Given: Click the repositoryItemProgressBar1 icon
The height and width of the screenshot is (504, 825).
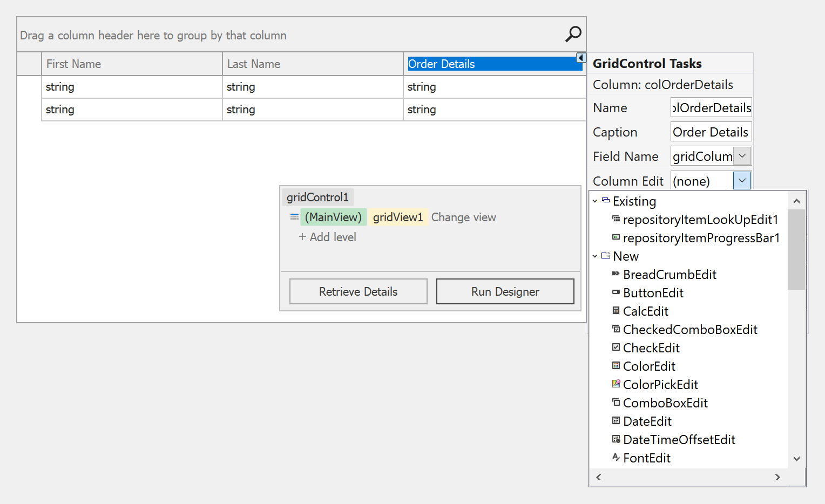Looking at the screenshot, I should pyautogui.click(x=616, y=237).
